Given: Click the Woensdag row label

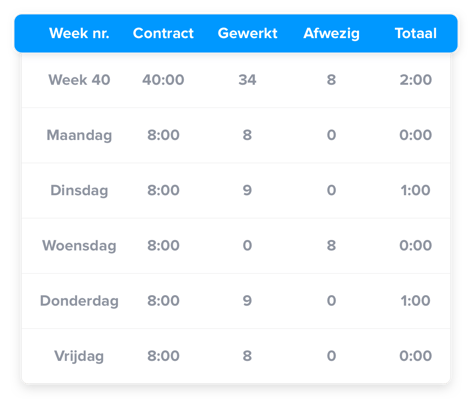Looking at the screenshot, I should pyautogui.click(x=79, y=246).
